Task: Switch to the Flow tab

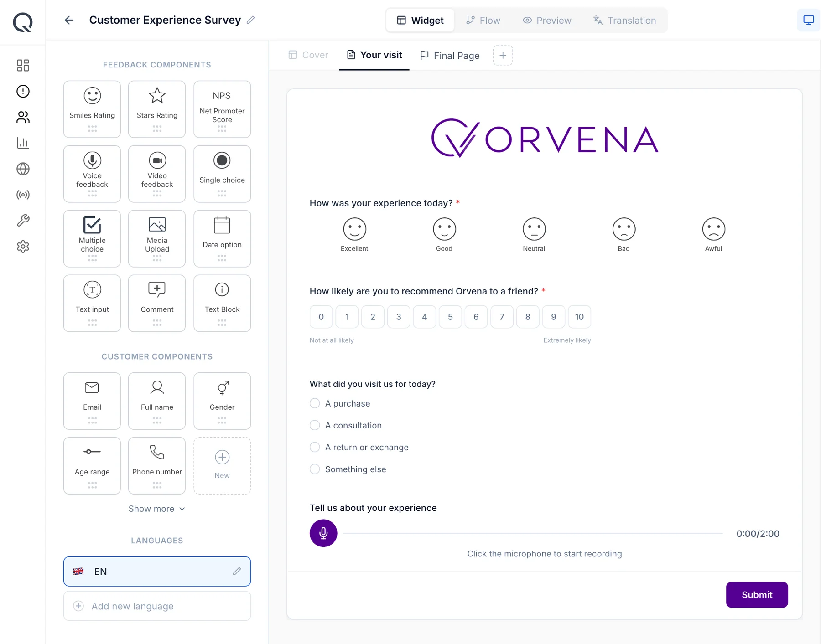Action: 483,20
